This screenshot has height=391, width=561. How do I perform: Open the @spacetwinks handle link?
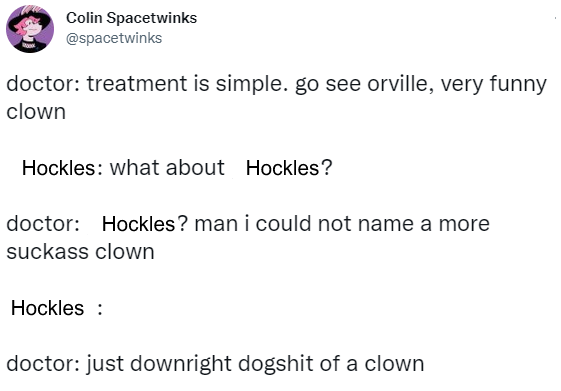pos(114,38)
